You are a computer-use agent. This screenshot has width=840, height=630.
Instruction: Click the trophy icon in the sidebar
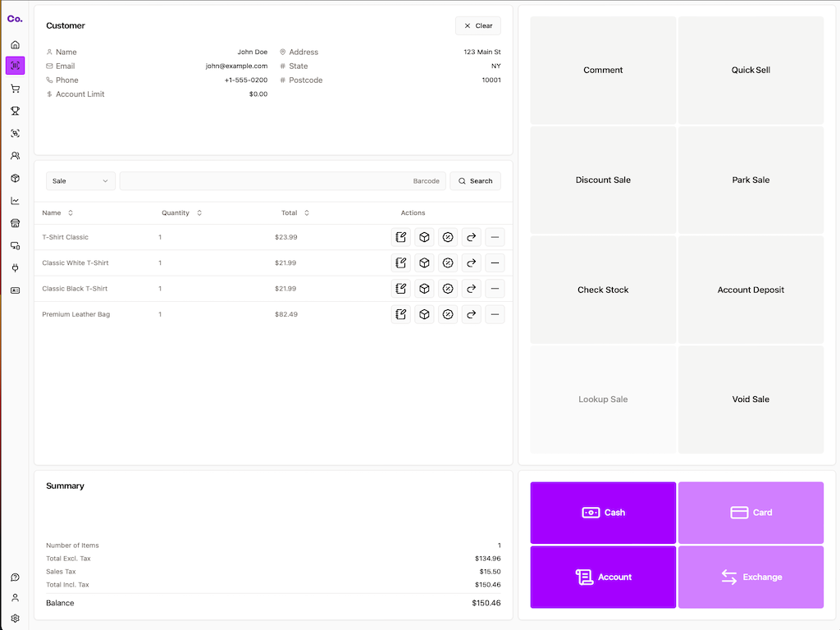(15, 111)
